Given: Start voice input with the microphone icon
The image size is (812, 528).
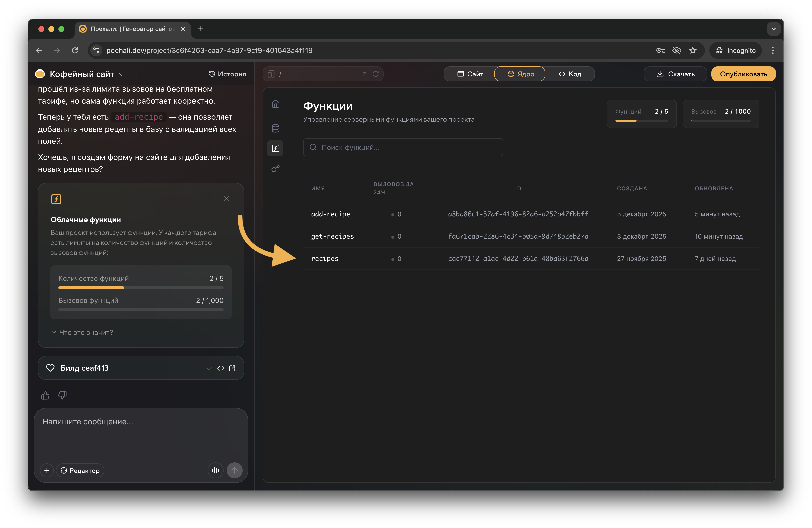Looking at the screenshot, I should tap(215, 470).
